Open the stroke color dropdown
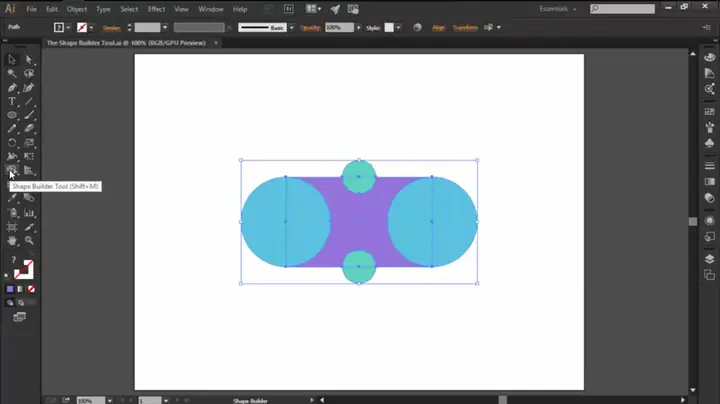This screenshot has width=720, height=404. tap(91, 28)
